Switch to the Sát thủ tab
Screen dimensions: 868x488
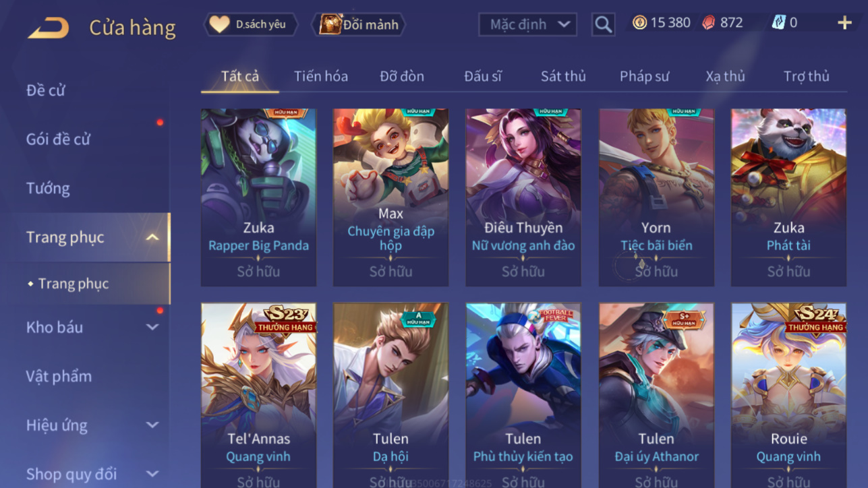(x=563, y=76)
